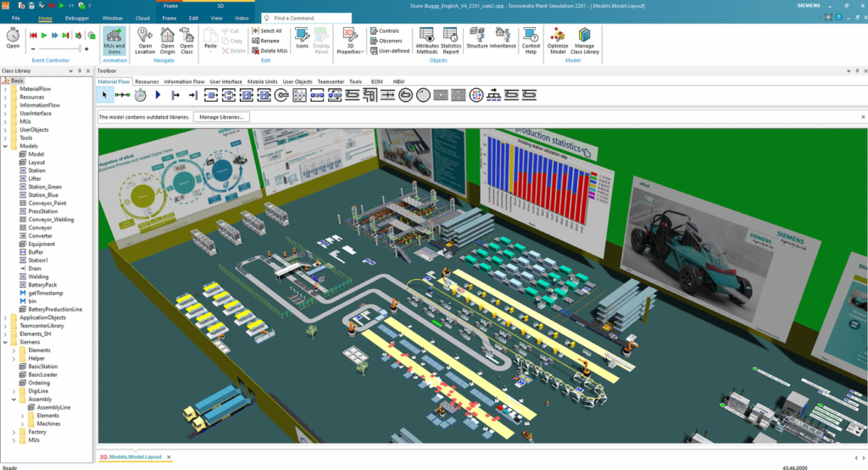Viewport: 868px width, 470px height.
Task: Select the Resources toolbox tab
Action: click(x=147, y=81)
